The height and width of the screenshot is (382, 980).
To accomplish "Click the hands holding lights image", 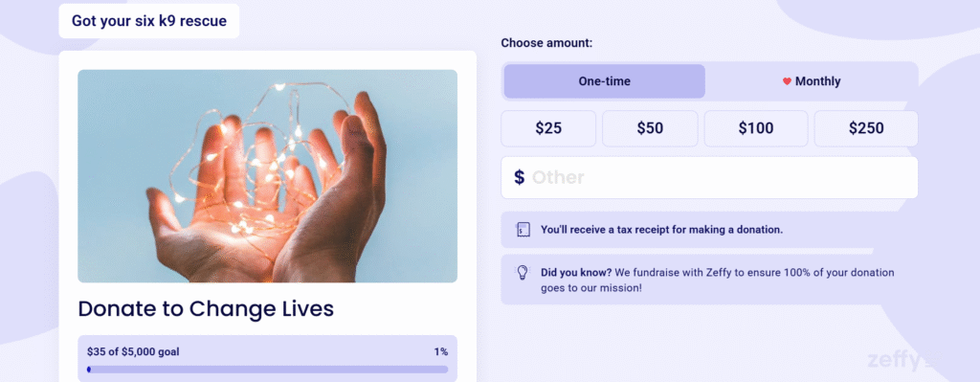I will [x=268, y=176].
